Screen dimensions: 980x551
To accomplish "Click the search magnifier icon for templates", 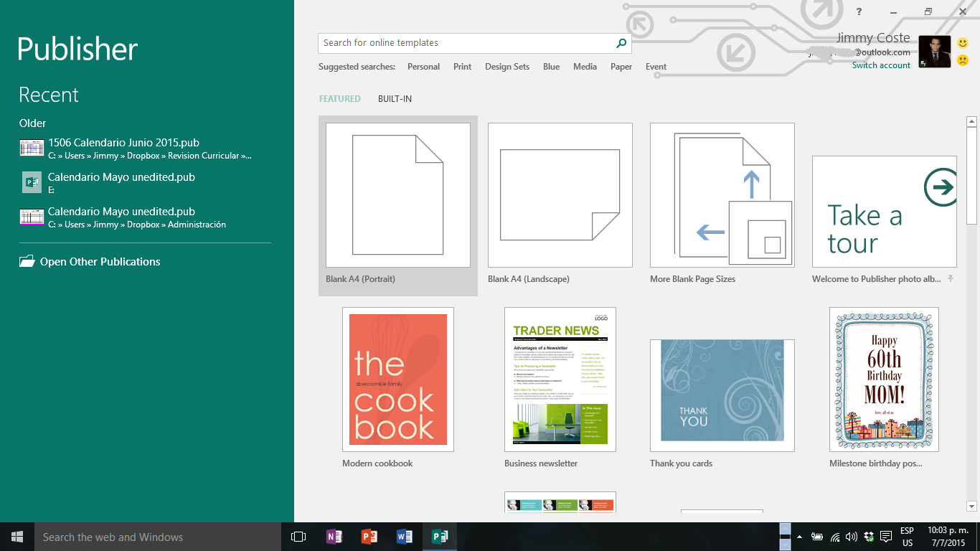I will tap(621, 43).
